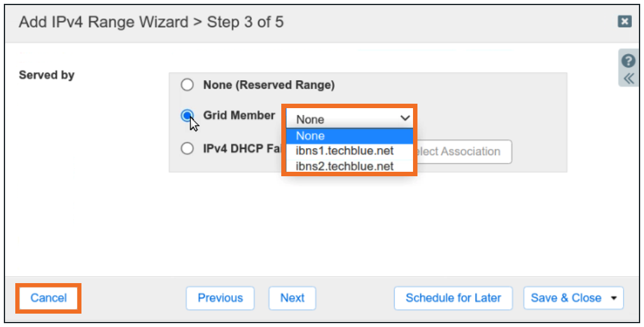Click the Save & Close button label
644x327 pixels.
point(566,298)
